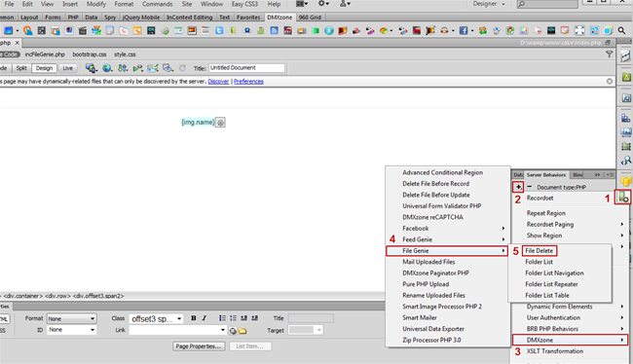Click the Discover link
This screenshot has width=633, height=364.
pyautogui.click(x=218, y=82)
